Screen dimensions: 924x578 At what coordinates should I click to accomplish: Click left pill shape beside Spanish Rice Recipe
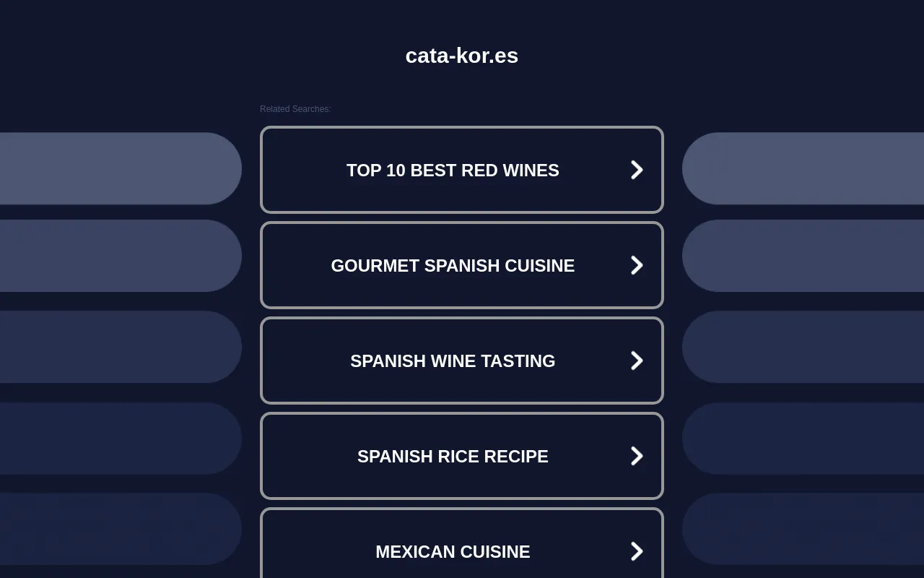pos(120,439)
